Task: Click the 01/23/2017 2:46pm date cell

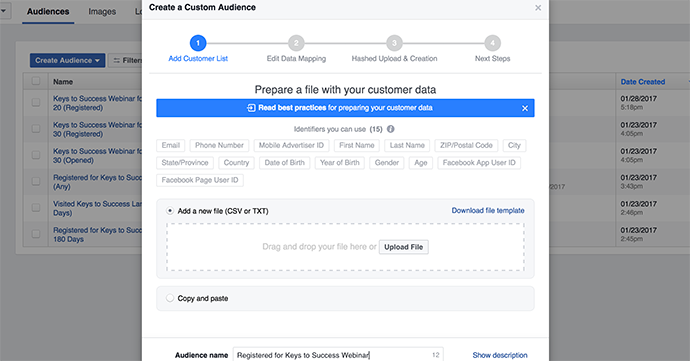Action: point(639,208)
